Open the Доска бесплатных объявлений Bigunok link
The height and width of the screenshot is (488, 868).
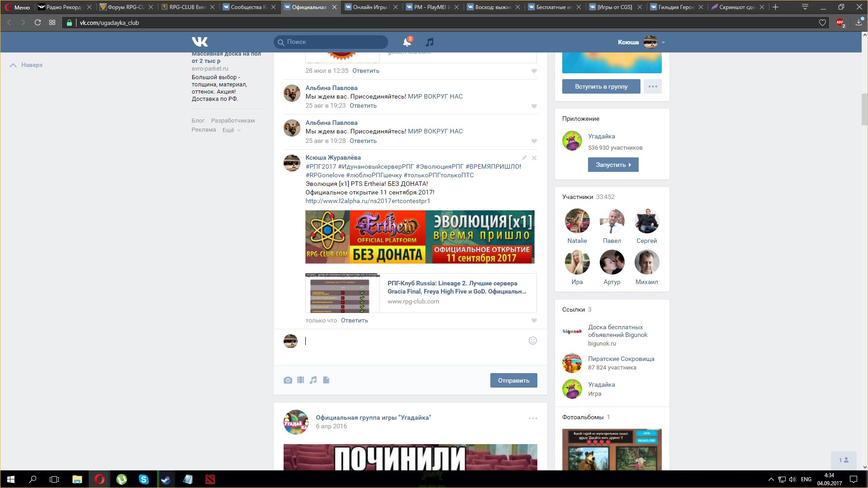point(617,331)
